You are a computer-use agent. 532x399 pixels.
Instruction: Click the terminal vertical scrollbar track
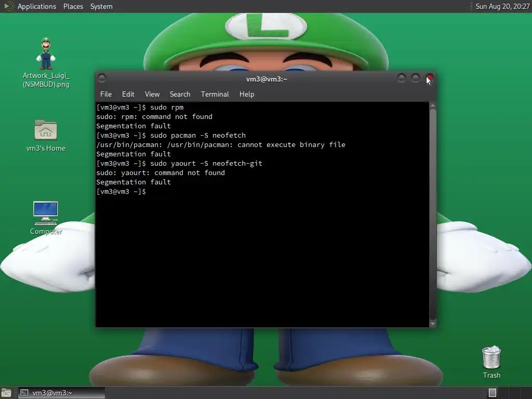[x=433, y=215]
